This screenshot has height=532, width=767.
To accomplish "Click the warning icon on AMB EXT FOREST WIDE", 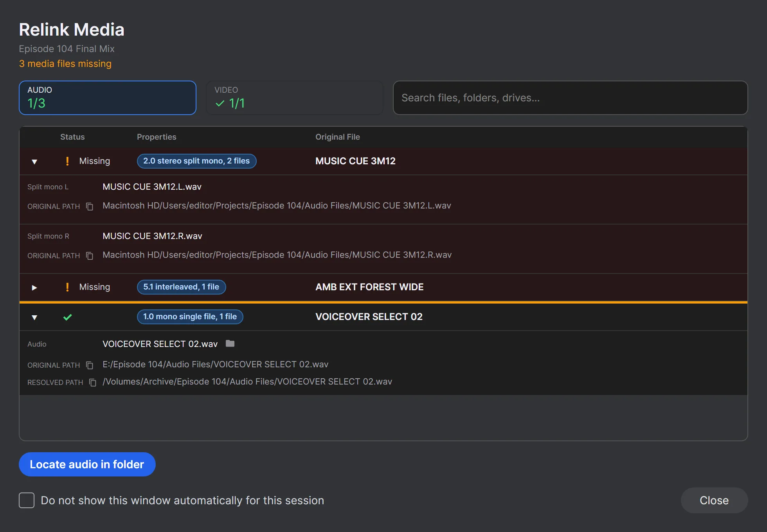I will (x=67, y=287).
